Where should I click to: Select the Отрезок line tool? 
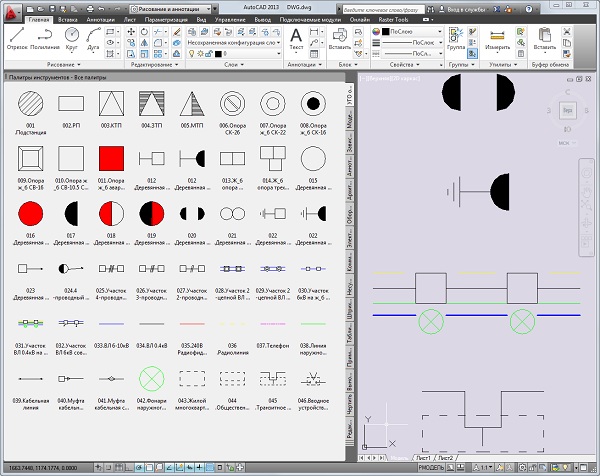16,36
